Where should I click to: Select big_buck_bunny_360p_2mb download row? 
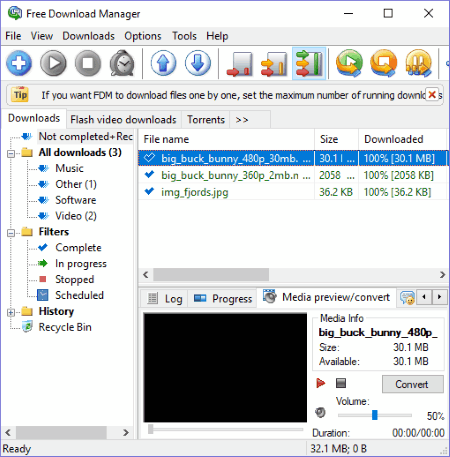coord(293,175)
